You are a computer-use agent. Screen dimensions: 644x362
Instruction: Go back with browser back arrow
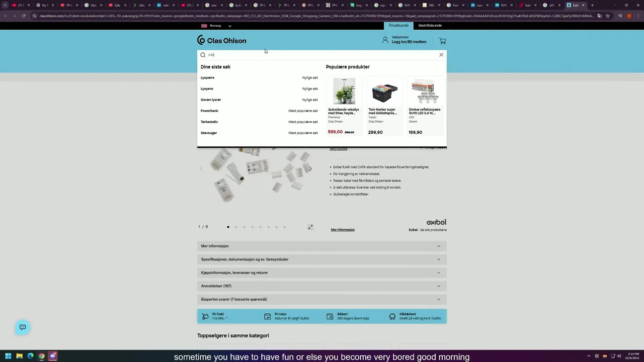(5, 16)
